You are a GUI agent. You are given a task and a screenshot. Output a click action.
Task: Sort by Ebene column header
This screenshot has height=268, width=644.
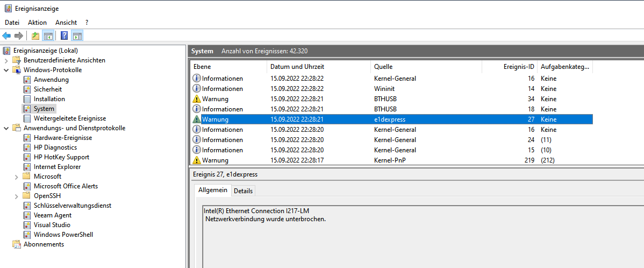tap(228, 67)
